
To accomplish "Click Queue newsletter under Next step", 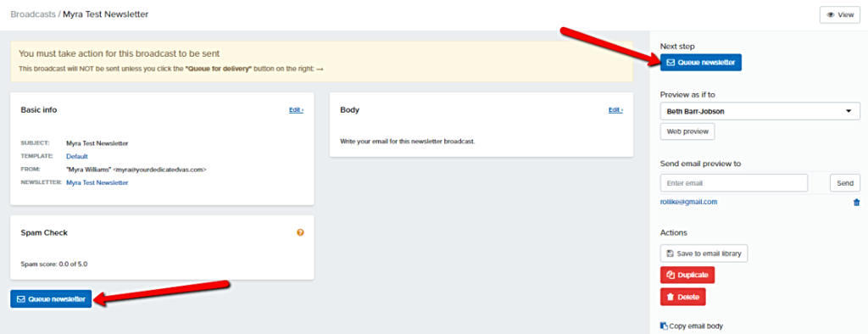I will click(x=700, y=63).
